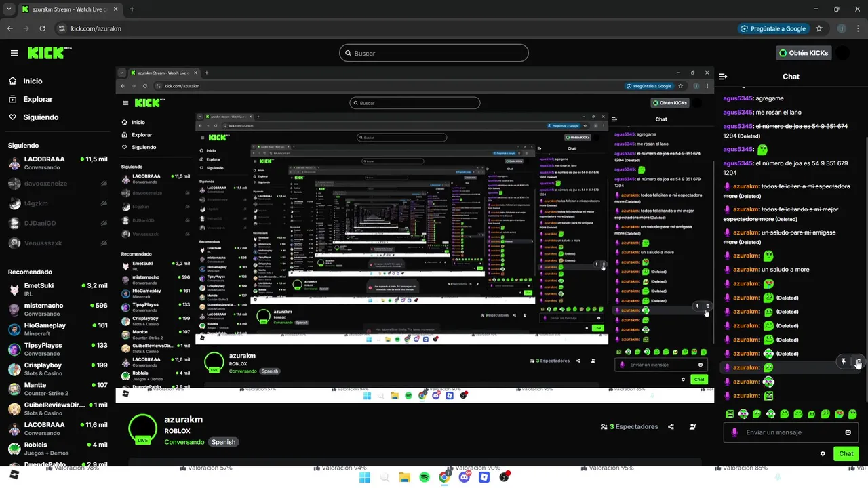This screenshot has width=868, height=488.
Task: Close the outer browser's azurakm Stream tab
Action: click(114, 9)
